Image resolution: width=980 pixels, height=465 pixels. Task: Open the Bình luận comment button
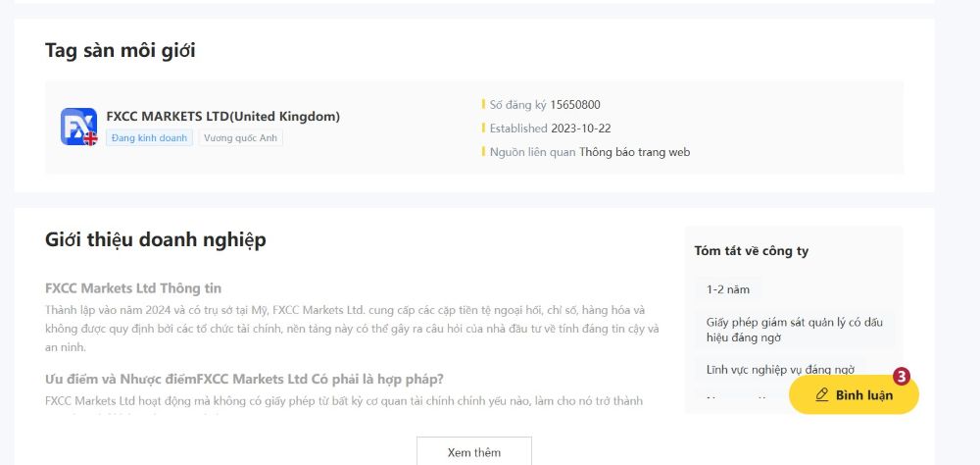[x=854, y=395]
